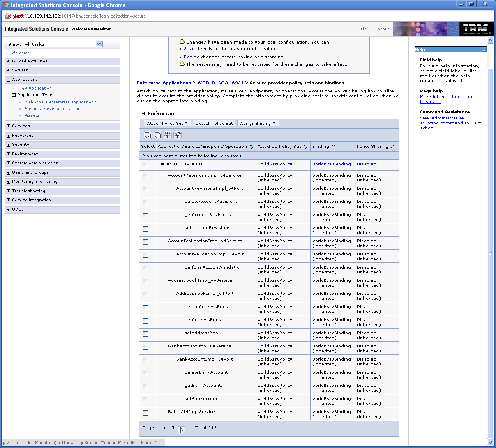Expand System administration group
Image resolution: width=496 pixels, height=448 pixels.
pyautogui.click(x=8, y=163)
